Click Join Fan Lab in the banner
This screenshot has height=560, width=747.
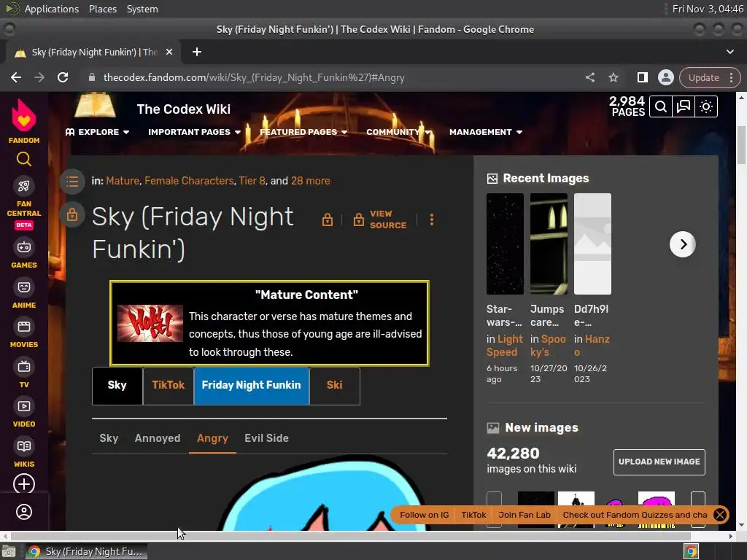(524, 515)
